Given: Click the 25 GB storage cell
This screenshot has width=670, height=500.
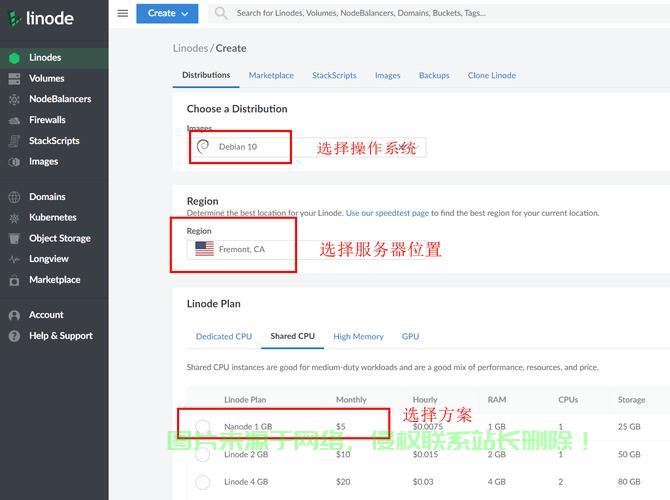Looking at the screenshot, I should pyautogui.click(x=629, y=426).
